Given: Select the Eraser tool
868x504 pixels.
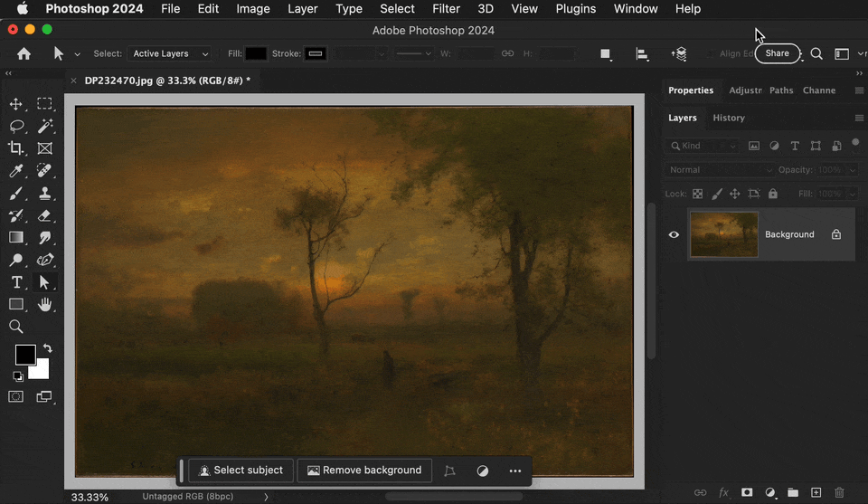Looking at the screenshot, I should (45, 215).
